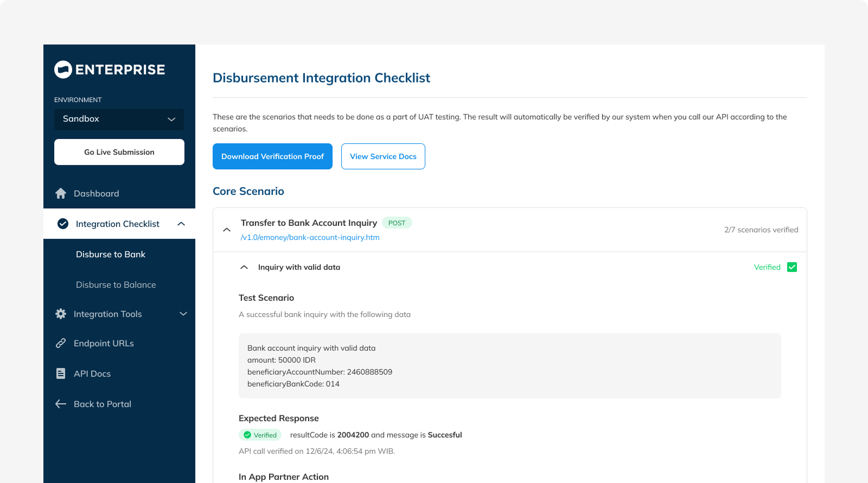This screenshot has height=483, width=868.
Task: Click Disbursement Integration Checklist heading
Action: point(321,78)
